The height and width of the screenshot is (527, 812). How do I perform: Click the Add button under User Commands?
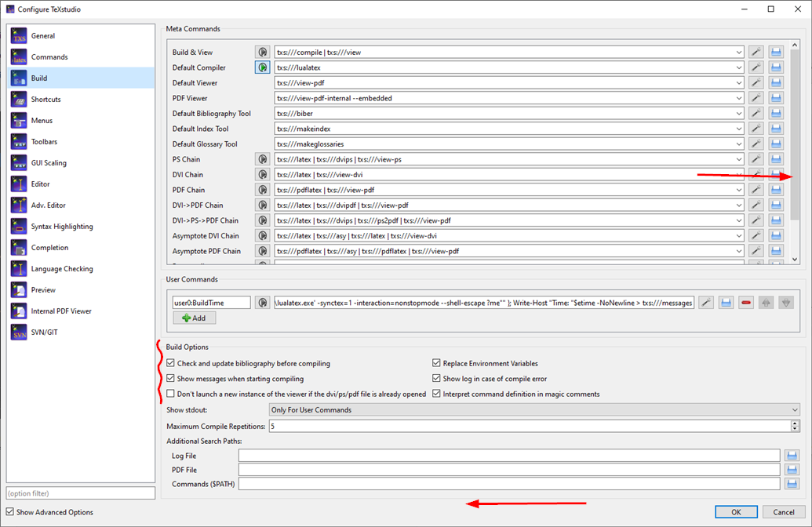point(194,318)
